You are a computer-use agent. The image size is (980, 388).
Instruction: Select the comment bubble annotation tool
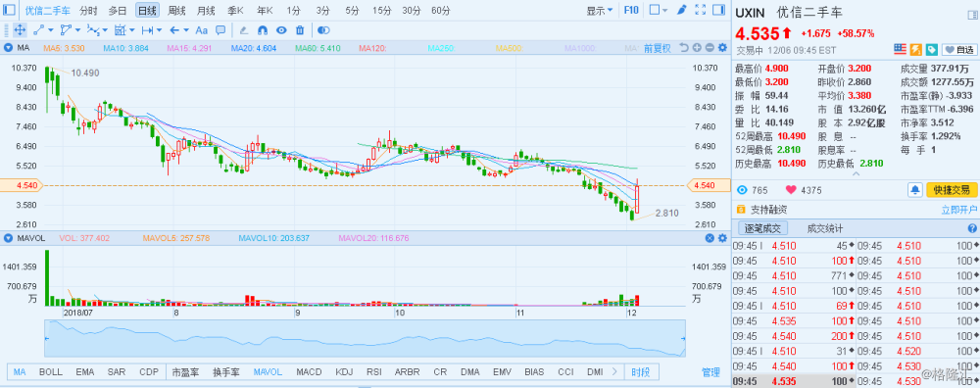220,30
